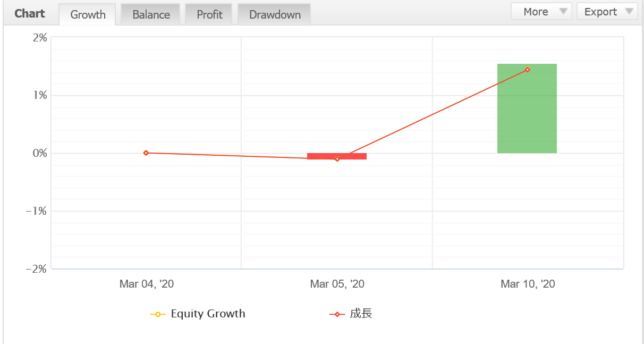Open the Export dropdown menu
This screenshot has width=644, height=344.
pyautogui.click(x=607, y=12)
